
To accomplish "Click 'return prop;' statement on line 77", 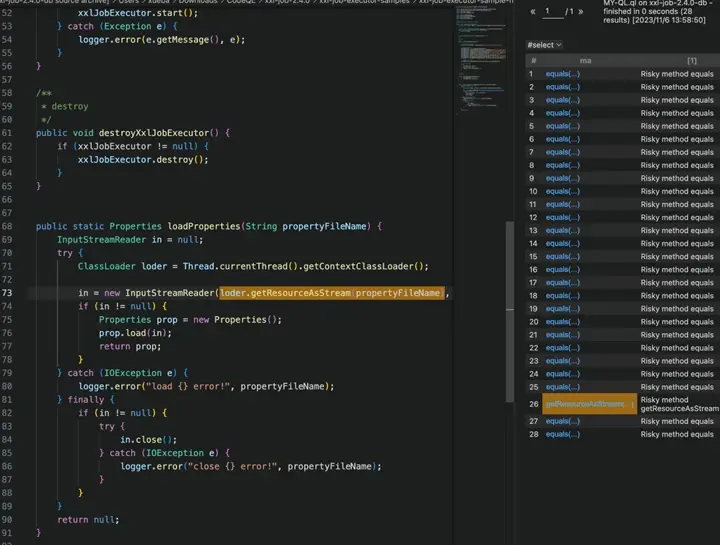I will pos(130,346).
